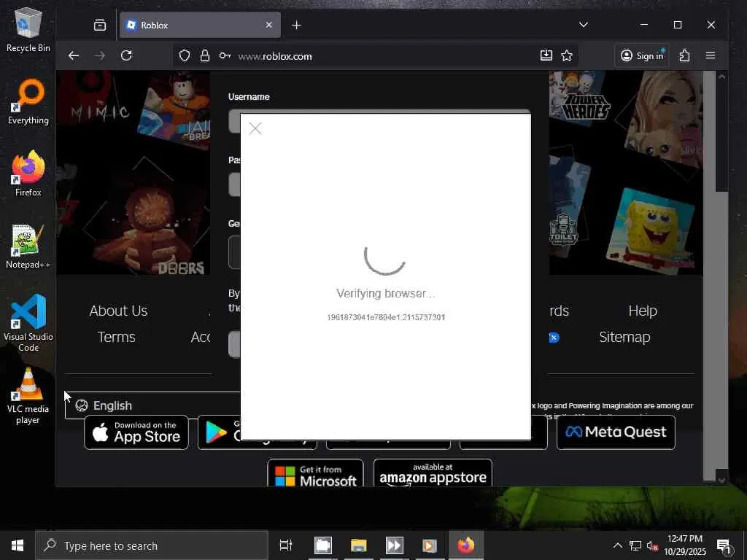Open the tracking protection shield icon
The image size is (747, 560).
(x=185, y=56)
